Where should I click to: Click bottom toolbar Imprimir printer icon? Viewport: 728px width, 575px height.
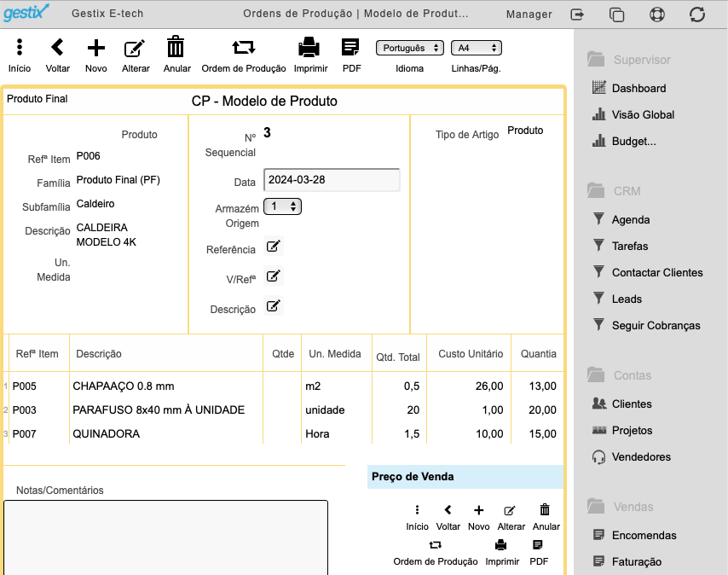pos(500,544)
